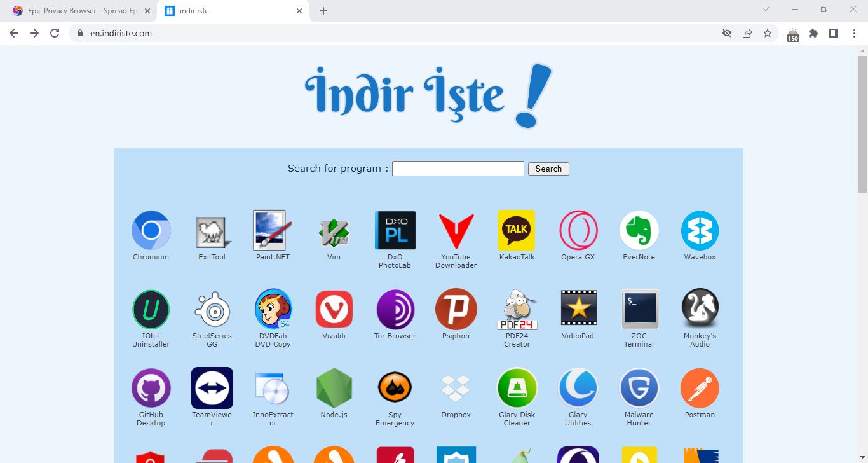Open the Malware Hunter icon
Viewport: 868px width, 463px height.
(639, 388)
